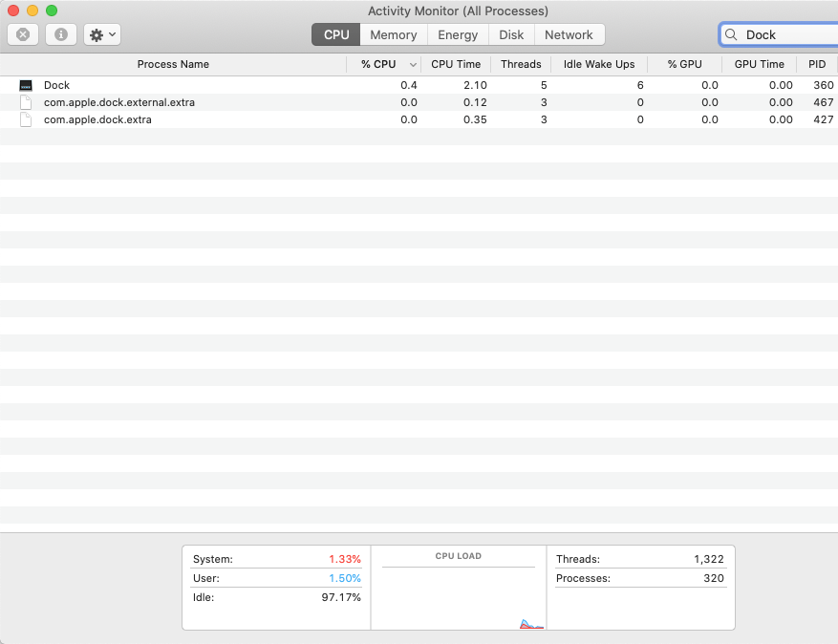Sort by CPU Time column
Image resolution: width=838 pixels, height=644 pixels.
tap(456, 64)
